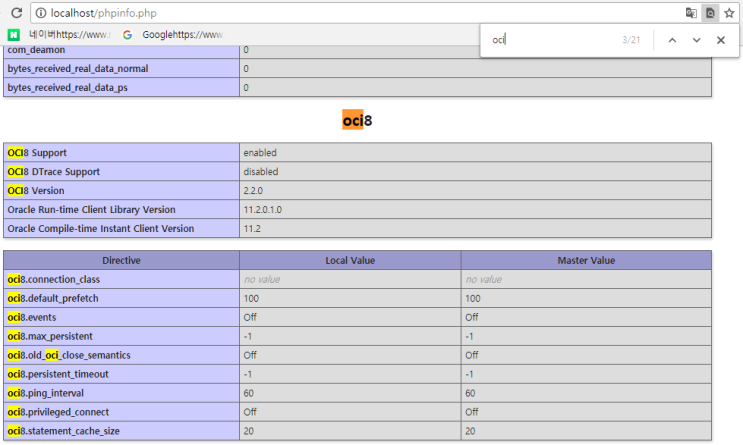Open the translate page icon
Image resolution: width=743 pixels, height=445 pixels.
point(691,13)
